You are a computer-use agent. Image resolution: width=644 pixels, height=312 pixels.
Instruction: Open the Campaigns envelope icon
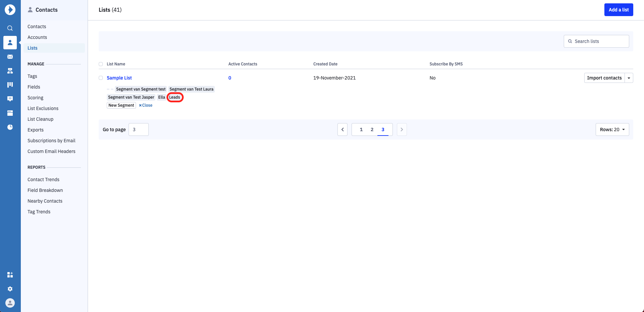(10, 57)
